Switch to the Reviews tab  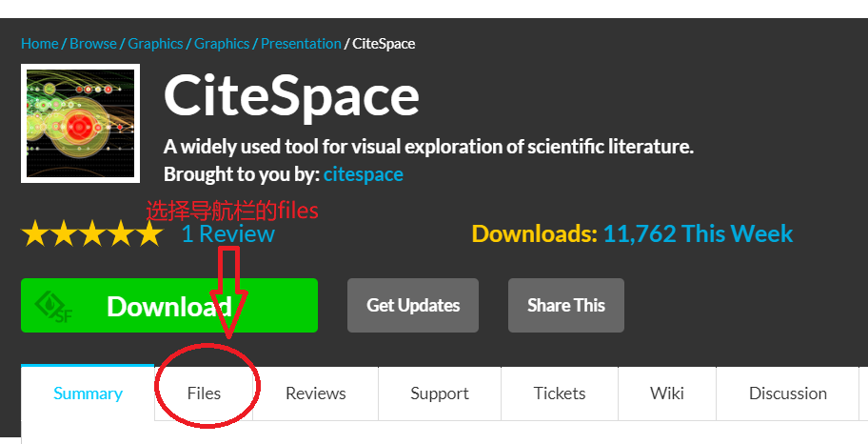click(316, 393)
